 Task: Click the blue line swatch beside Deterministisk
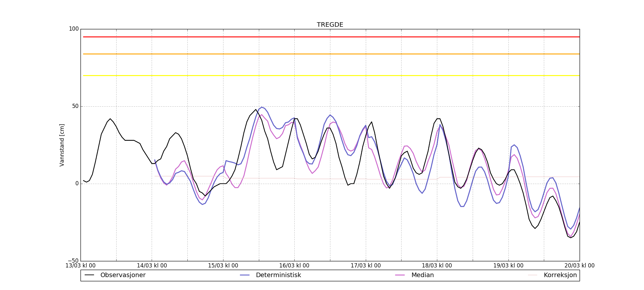pyautogui.click(x=245, y=275)
